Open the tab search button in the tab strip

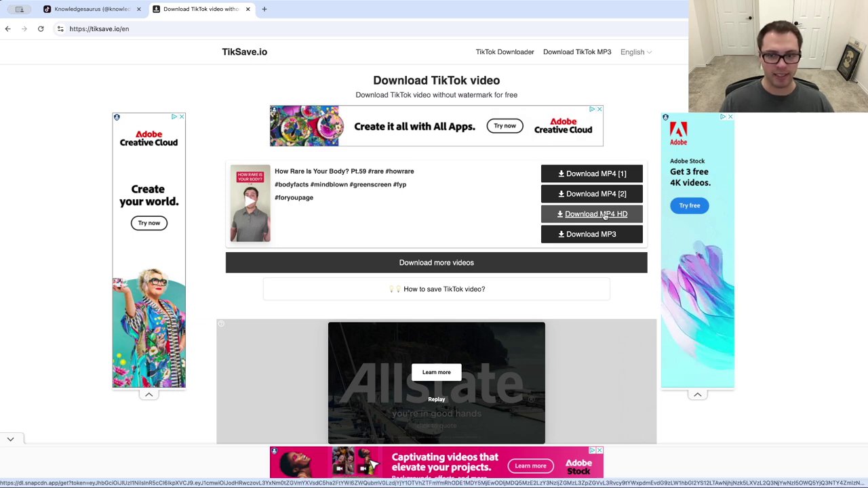19,9
